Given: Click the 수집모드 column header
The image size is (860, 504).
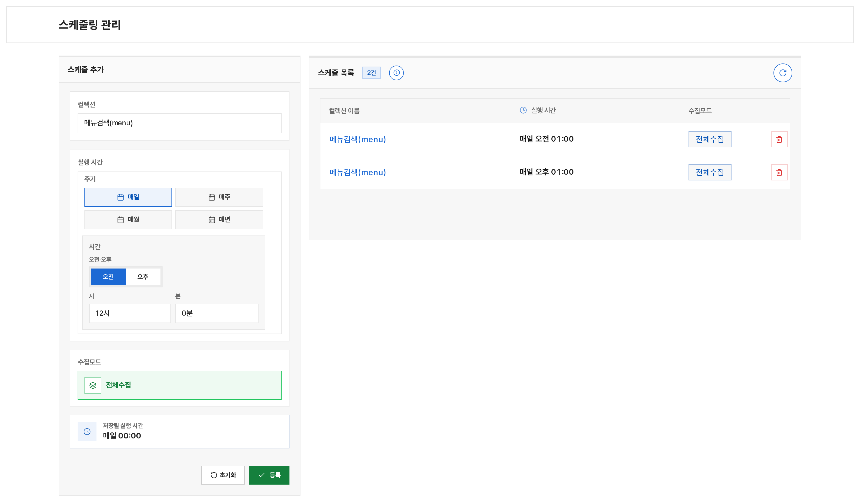Looking at the screenshot, I should coord(700,111).
